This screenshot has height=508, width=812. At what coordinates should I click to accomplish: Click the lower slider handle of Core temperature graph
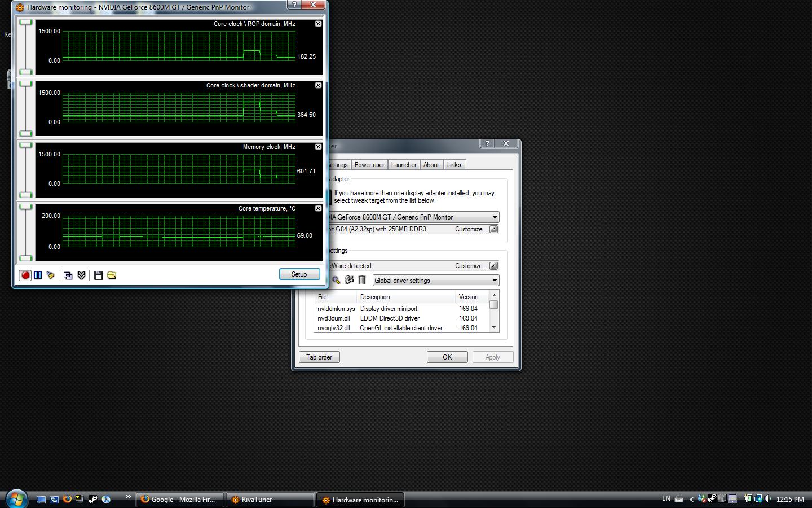point(26,258)
